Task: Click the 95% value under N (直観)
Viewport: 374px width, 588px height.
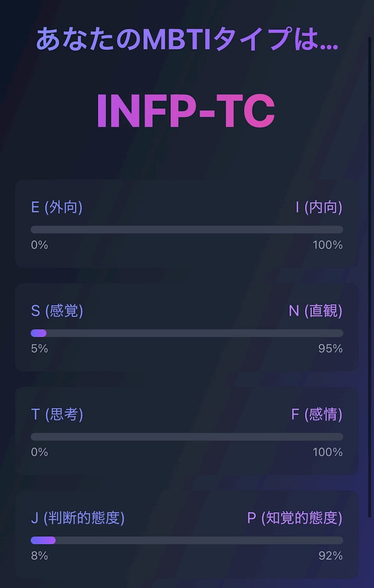Action: tap(330, 349)
